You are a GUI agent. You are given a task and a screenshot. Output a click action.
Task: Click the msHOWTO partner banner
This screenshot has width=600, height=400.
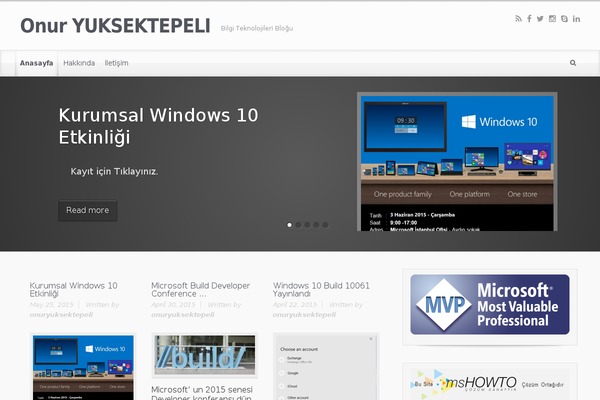pyautogui.click(x=490, y=383)
